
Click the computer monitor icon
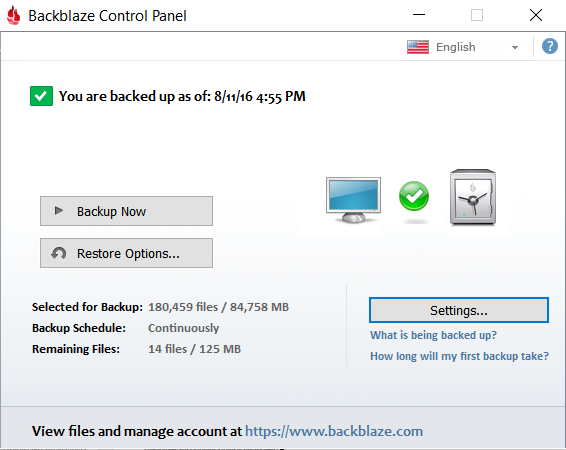click(353, 200)
